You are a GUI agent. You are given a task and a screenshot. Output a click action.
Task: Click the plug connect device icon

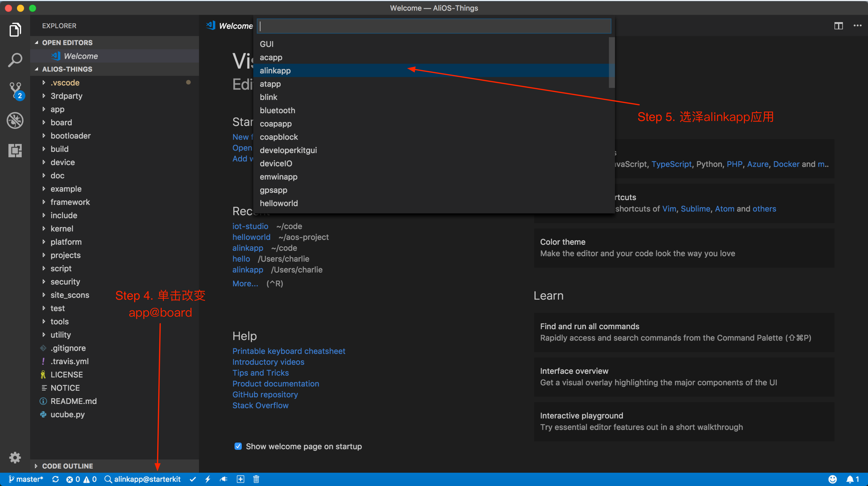pyautogui.click(x=224, y=479)
